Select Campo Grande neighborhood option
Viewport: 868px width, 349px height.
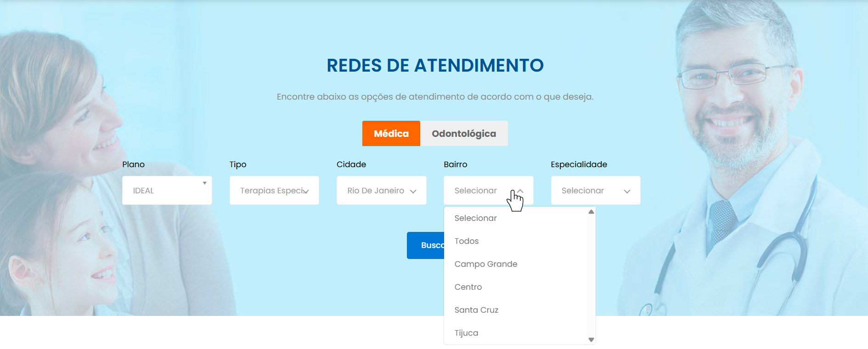click(x=516, y=264)
